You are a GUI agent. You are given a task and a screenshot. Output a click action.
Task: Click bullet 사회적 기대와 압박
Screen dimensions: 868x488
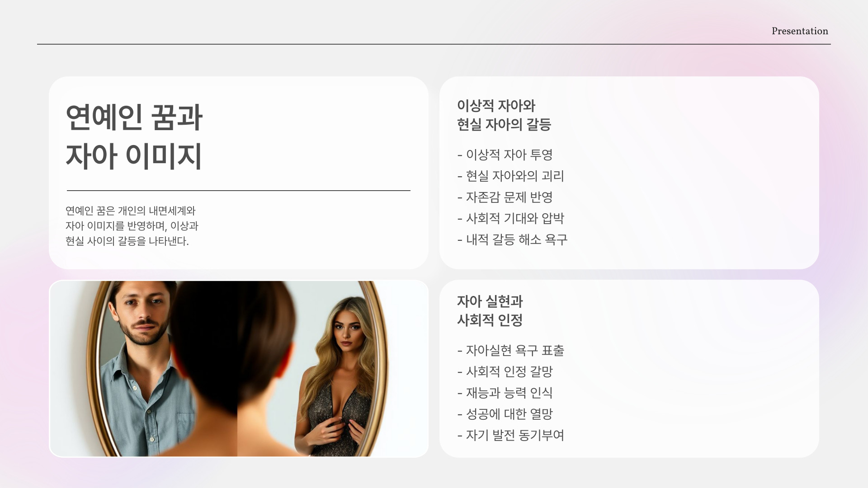click(x=510, y=219)
